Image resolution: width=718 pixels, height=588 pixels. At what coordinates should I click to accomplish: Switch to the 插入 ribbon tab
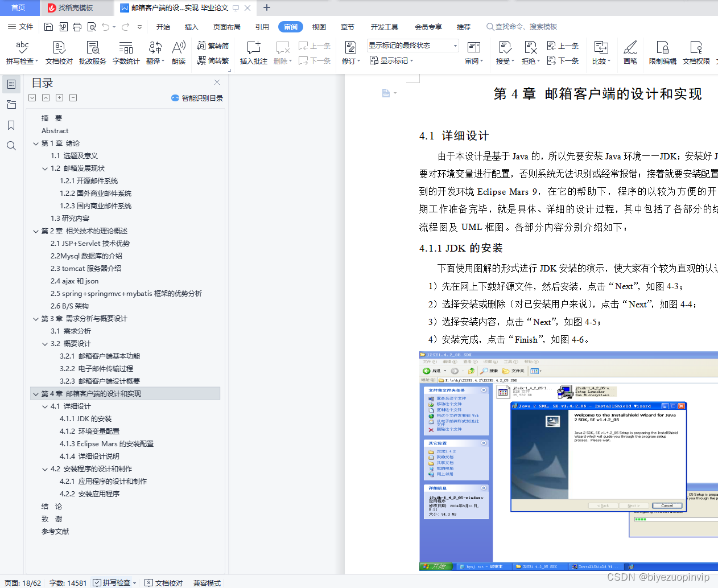[x=192, y=27]
